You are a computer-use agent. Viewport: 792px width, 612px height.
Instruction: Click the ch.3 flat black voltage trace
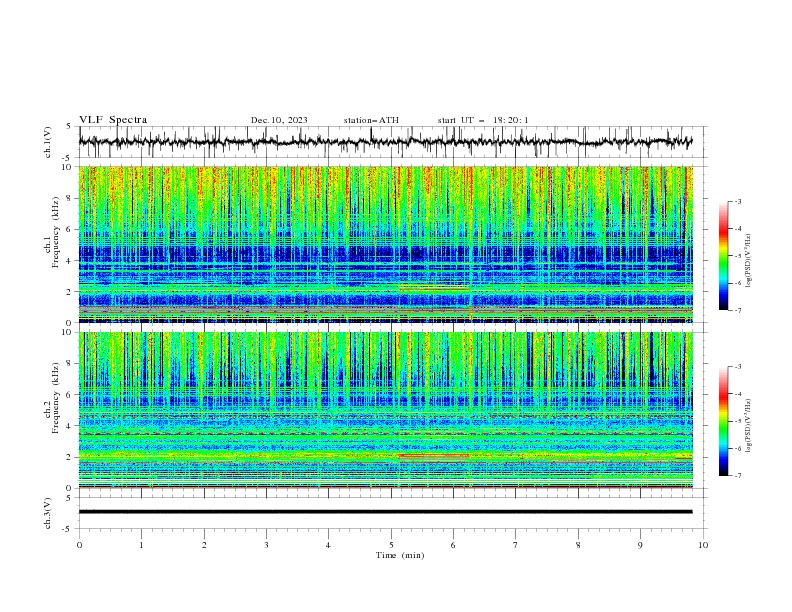385,512
